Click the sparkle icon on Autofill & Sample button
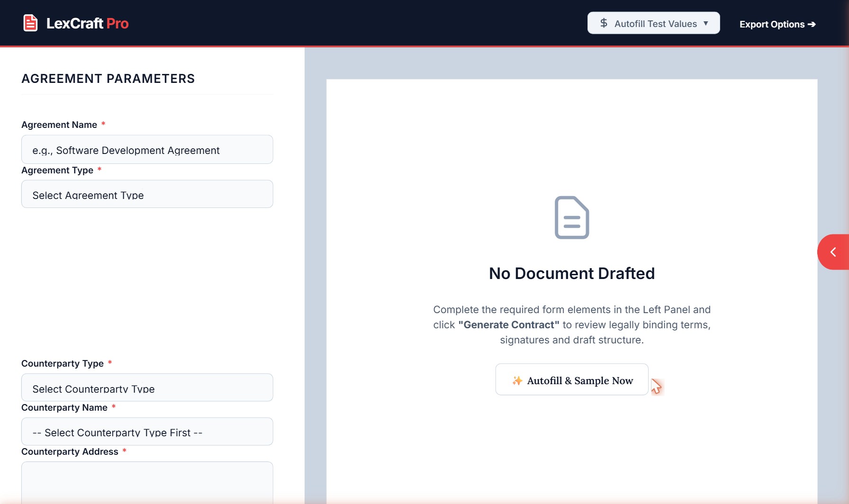The width and height of the screenshot is (849, 504). coord(517,380)
